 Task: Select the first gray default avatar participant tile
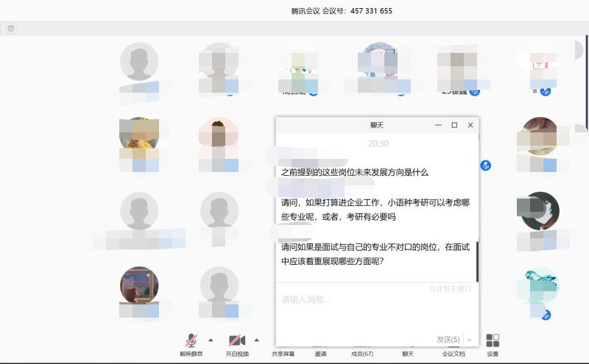coord(139,61)
